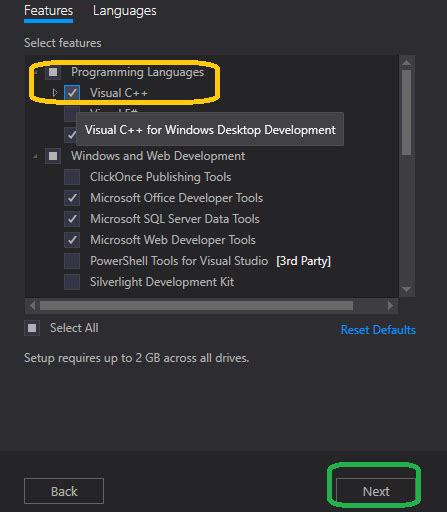
Task: Collapse the Windows and Web Development group
Action: coord(35,156)
